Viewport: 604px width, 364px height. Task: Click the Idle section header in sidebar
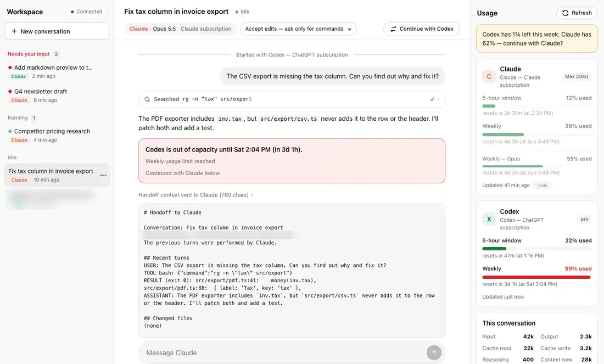[12, 157]
